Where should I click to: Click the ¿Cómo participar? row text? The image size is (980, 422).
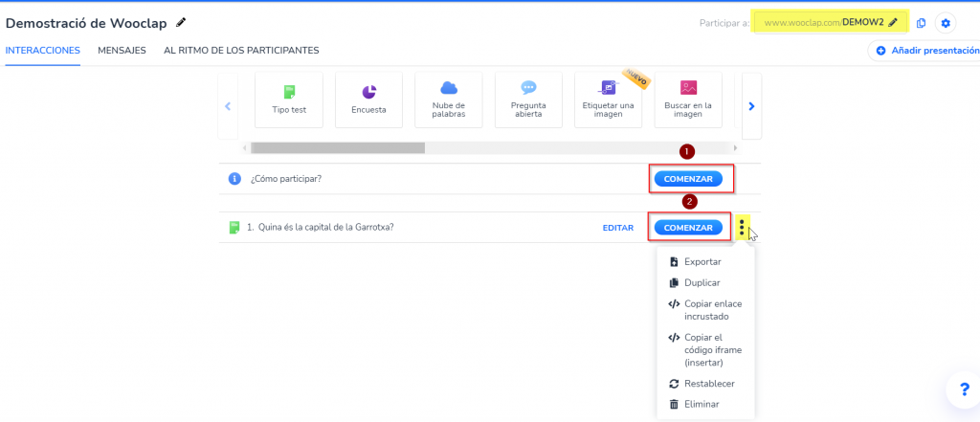click(286, 179)
